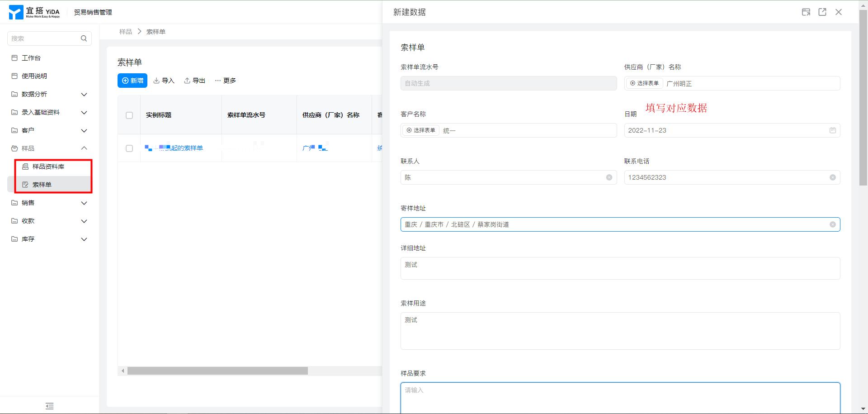This screenshot has height=414, width=868.
Task: Expand the 客户 menu chevron
Action: [84, 130]
